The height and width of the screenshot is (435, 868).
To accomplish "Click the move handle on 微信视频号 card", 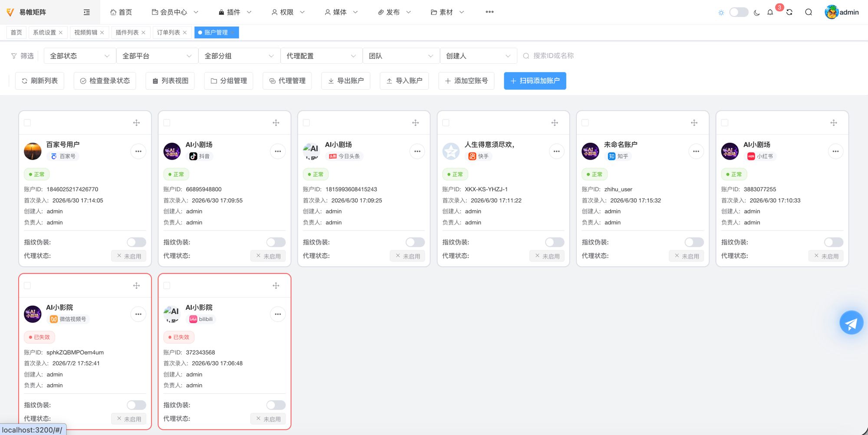I will pyautogui.click(x=137, y=285).
